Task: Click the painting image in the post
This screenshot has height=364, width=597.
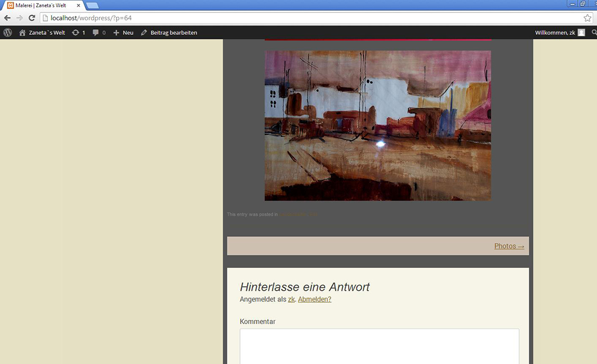Action: 378,125
